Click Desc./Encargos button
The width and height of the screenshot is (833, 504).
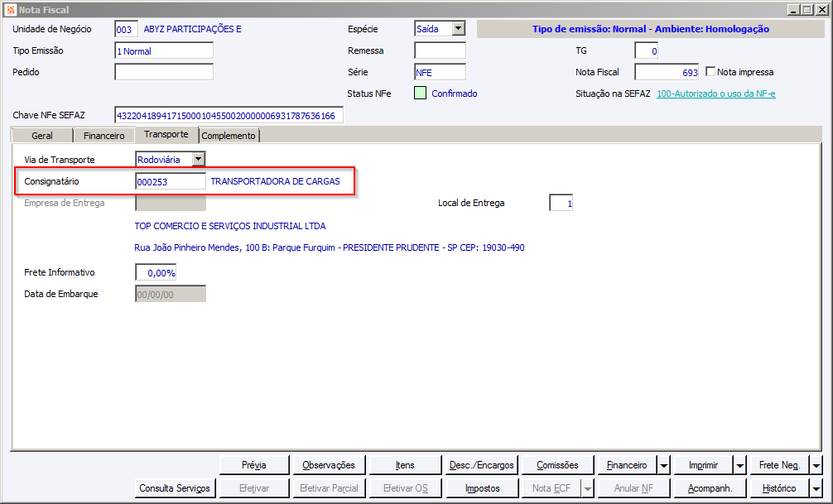pos(481,465)
